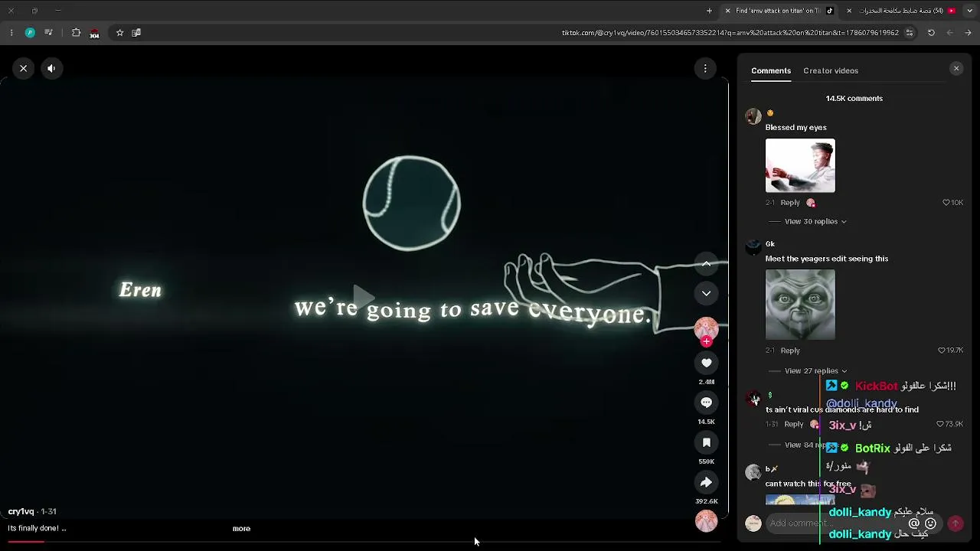The width and height of the screenshot is (980, 551).
Task: Follow the creator via the red plus badge
Action: click(707, 341)
